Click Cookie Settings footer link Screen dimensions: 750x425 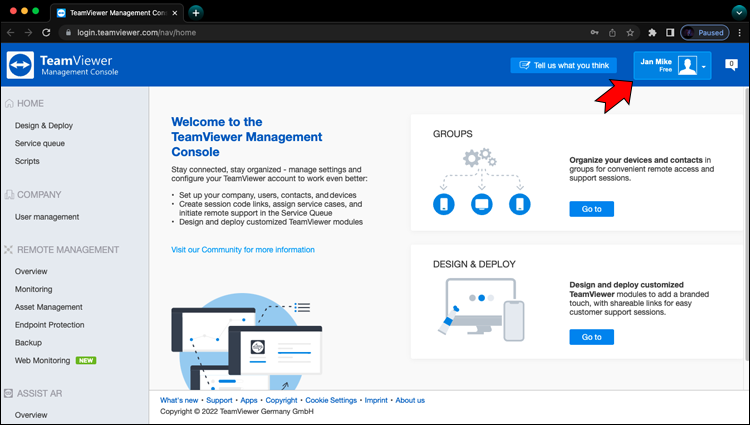click(331, 400)
